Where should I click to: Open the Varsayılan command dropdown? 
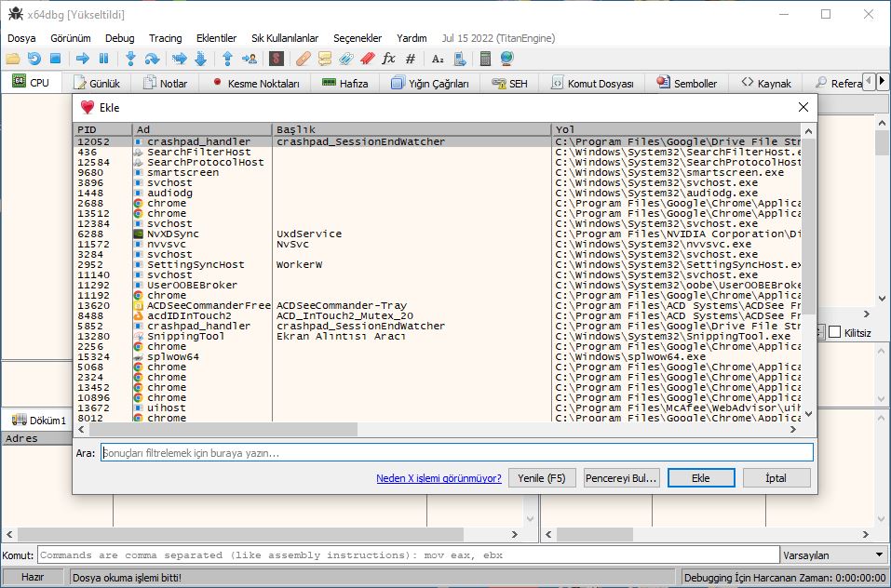pyautogui.click(x=833, y=555)
